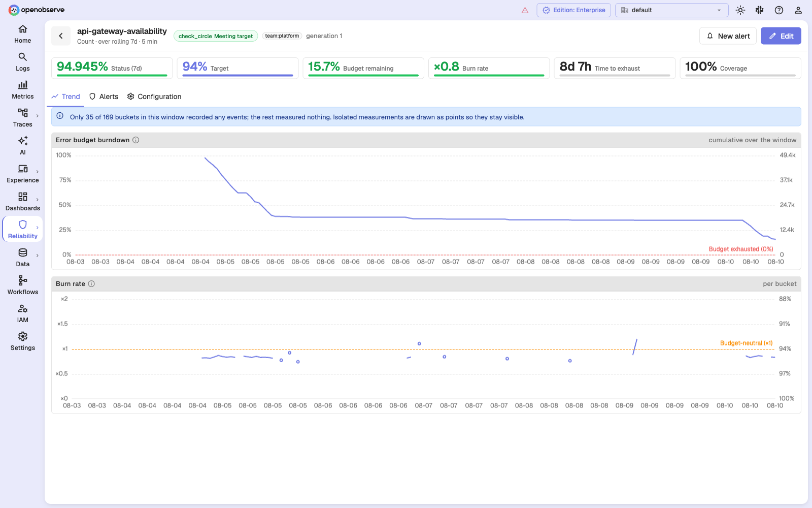Open Dashboards from the sidebar

pos(22,202)
